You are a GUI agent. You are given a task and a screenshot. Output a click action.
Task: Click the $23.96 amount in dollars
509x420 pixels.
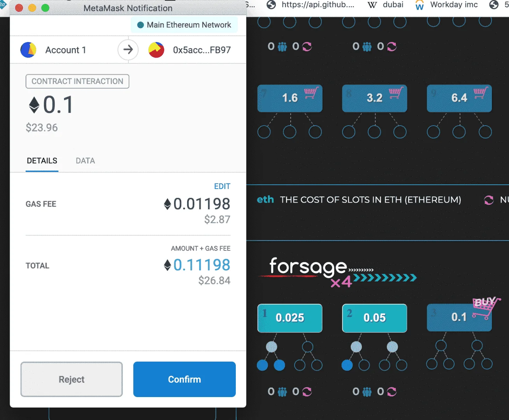(x=42, y=128)
